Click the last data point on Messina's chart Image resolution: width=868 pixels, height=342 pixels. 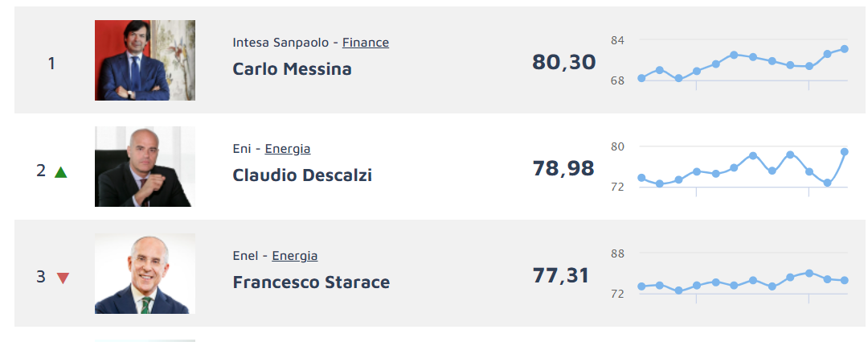(x=845, y=49)
